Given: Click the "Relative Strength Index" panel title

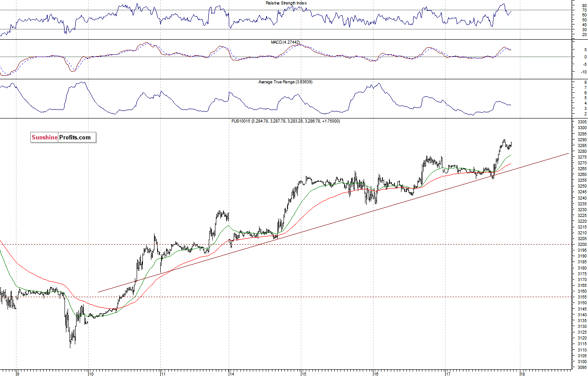Looking at the screenshot, I should pos(286,3).
